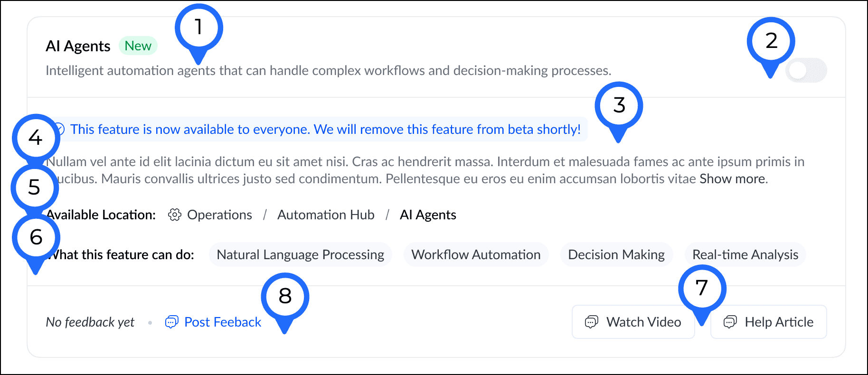Screen dimensions: 868x375
Task: Enable the AI Agents toggle switch
Action: coord(806,71)
